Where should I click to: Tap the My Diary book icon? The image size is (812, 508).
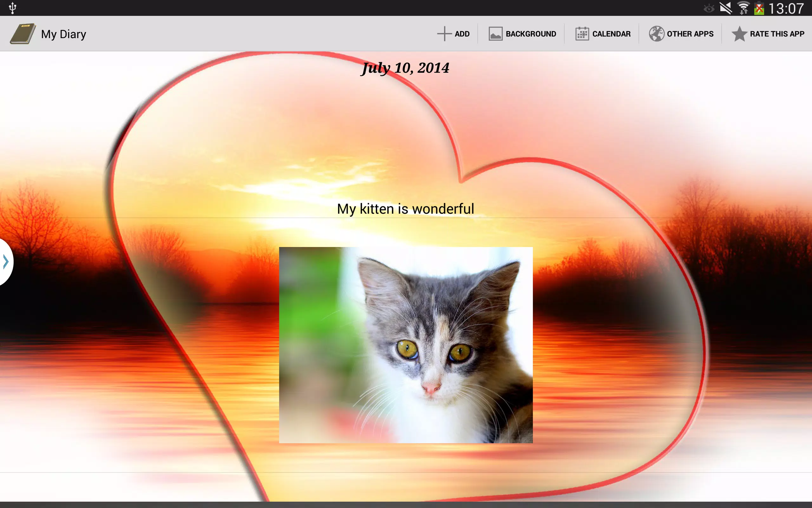[x=23, y=34]
